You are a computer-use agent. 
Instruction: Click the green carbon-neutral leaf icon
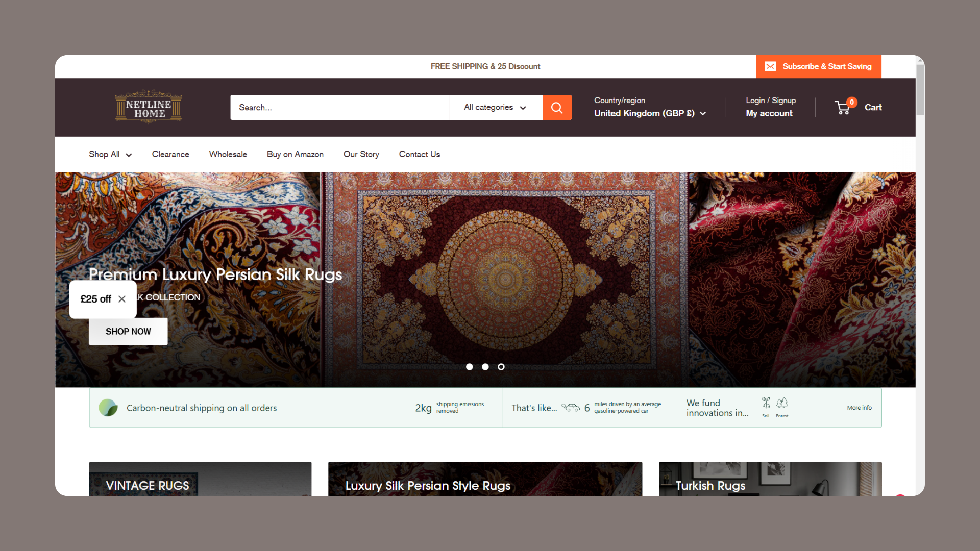(108, 408)
